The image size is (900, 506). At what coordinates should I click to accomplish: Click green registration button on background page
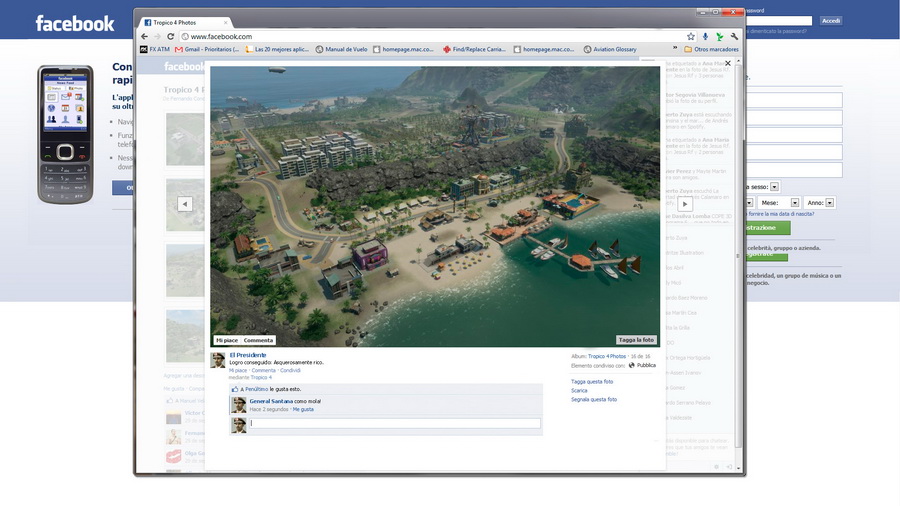768,228
